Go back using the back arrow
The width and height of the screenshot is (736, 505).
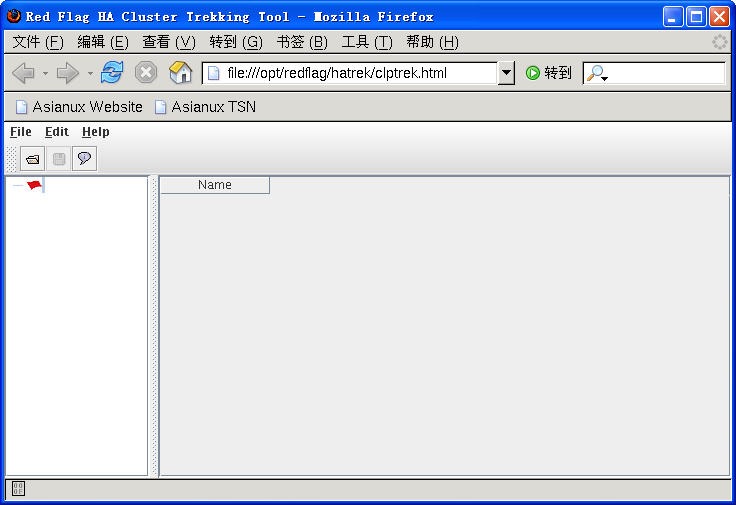point(23,73)
